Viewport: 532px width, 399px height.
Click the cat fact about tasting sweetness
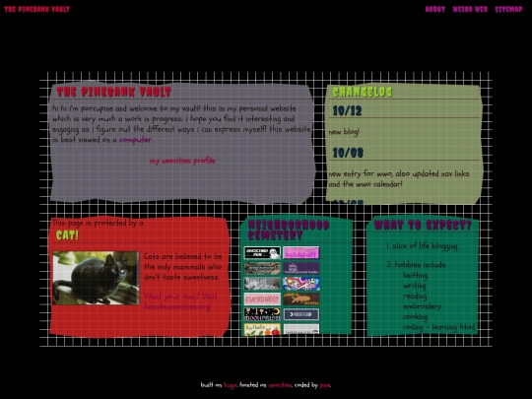[x=182, y=267]
